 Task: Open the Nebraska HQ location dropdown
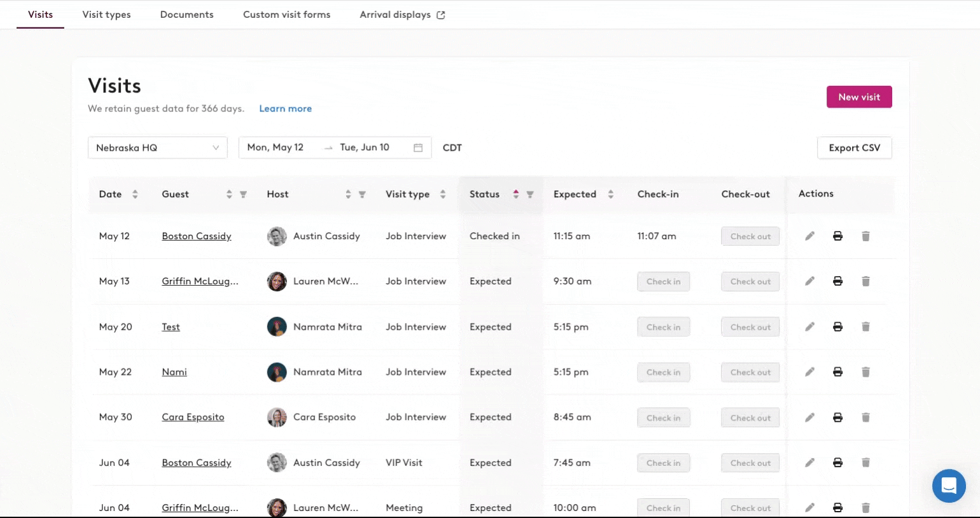pyautogui.click(x=158, y=148)
